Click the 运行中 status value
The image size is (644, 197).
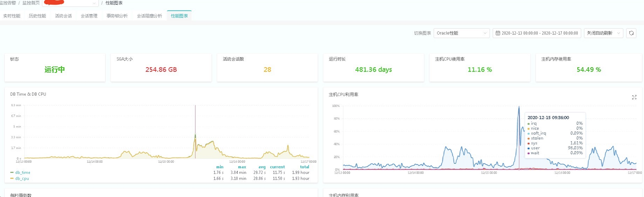coord(55,70)
